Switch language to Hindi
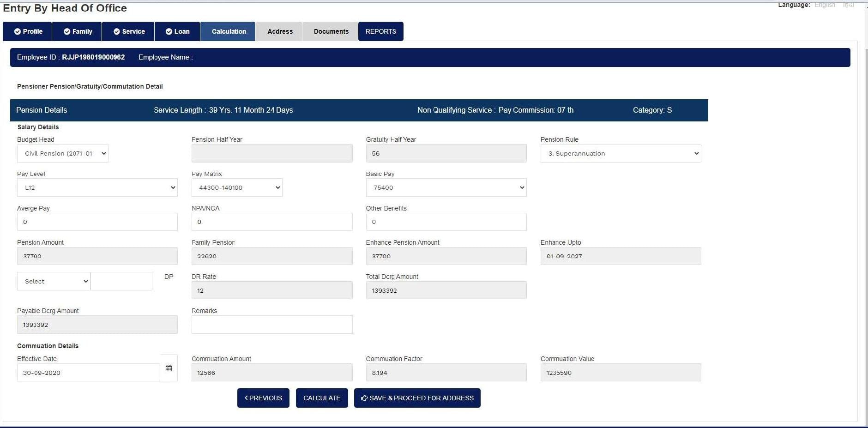 coord(849,5)
